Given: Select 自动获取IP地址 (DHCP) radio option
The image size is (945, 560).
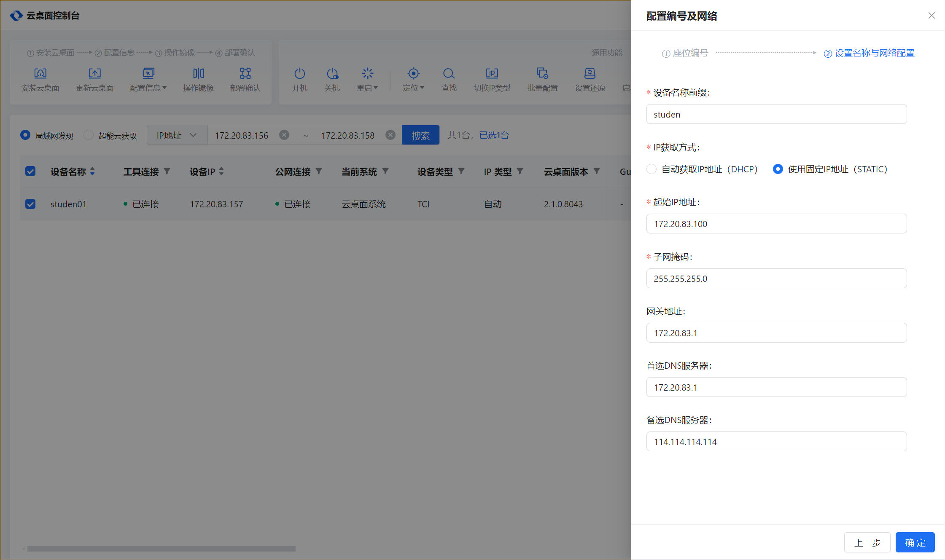Looking at the screenshot, I should coord(652,169).
